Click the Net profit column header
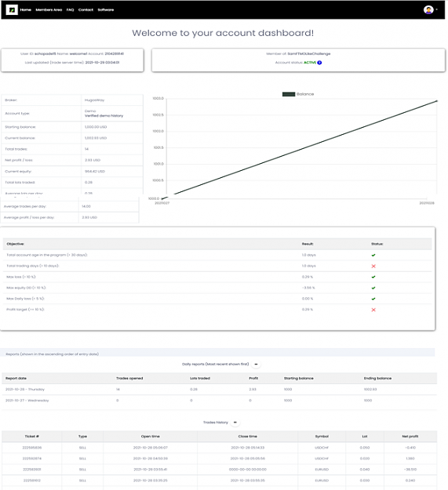 [x=410, y=436]
